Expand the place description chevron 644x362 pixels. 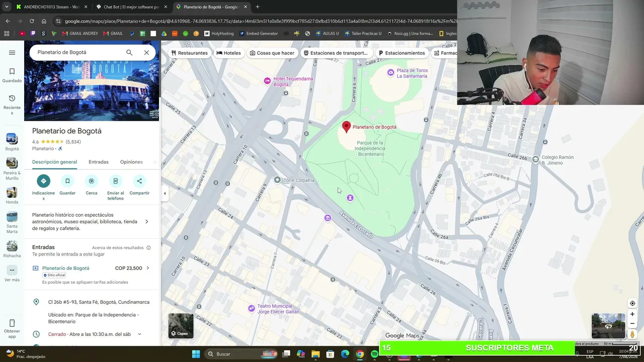coord(147,222)
